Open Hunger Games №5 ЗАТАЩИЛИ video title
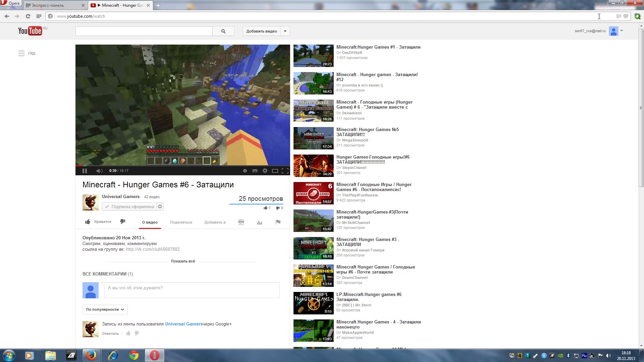The height and width of the screenshot is (362, 644). click(x=368, y=132)
